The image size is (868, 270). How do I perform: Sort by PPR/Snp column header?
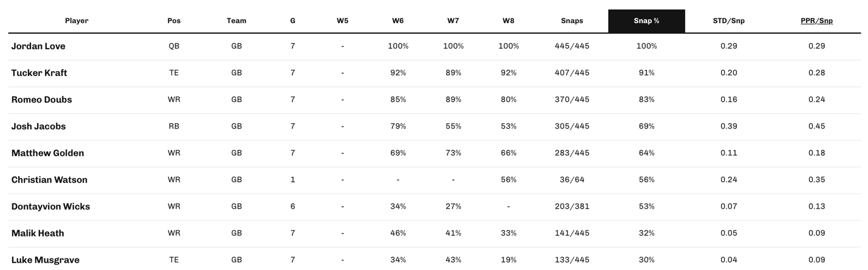[x=816, y=21]
